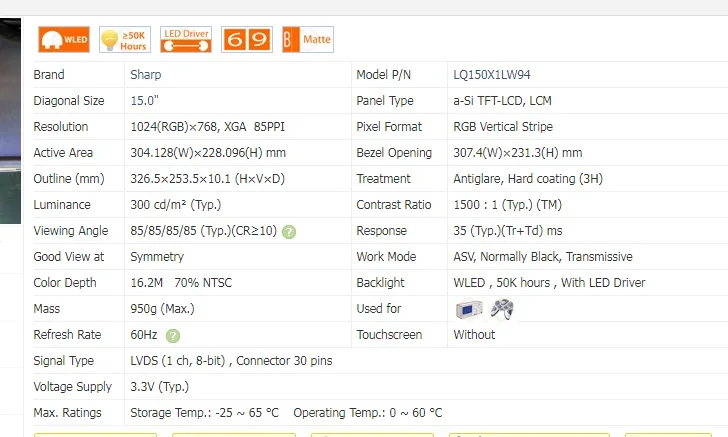Select contrast ratio 1500 : 1 value
The height and width of the screenshot is (437, 728).
point(507,205)
